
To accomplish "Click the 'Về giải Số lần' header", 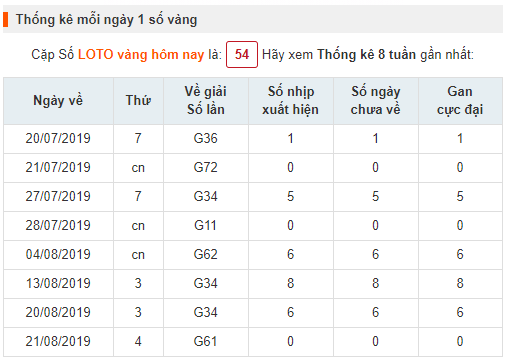I will pyautogui.click(x=206, y=100).
